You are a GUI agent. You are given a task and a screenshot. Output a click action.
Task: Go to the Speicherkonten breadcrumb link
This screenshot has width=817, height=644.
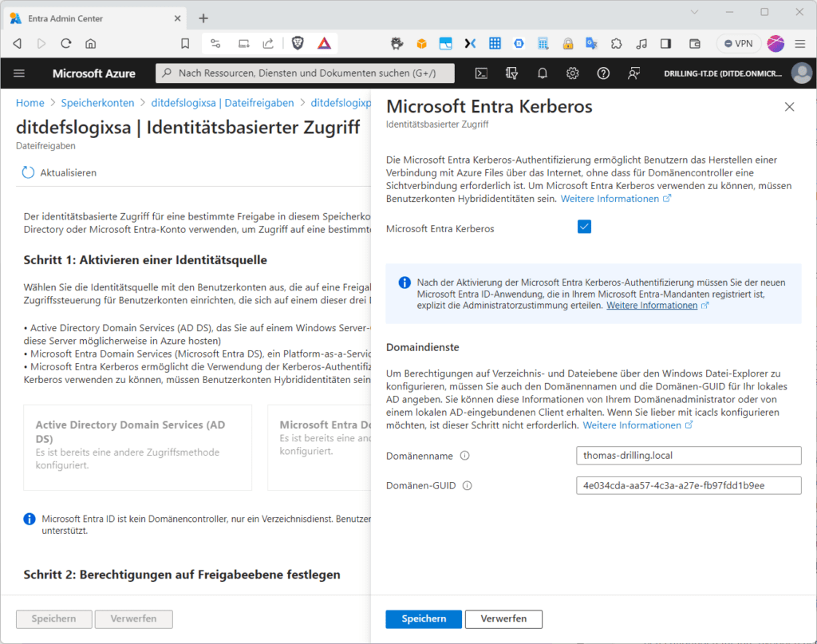click(x=97, y=103)
